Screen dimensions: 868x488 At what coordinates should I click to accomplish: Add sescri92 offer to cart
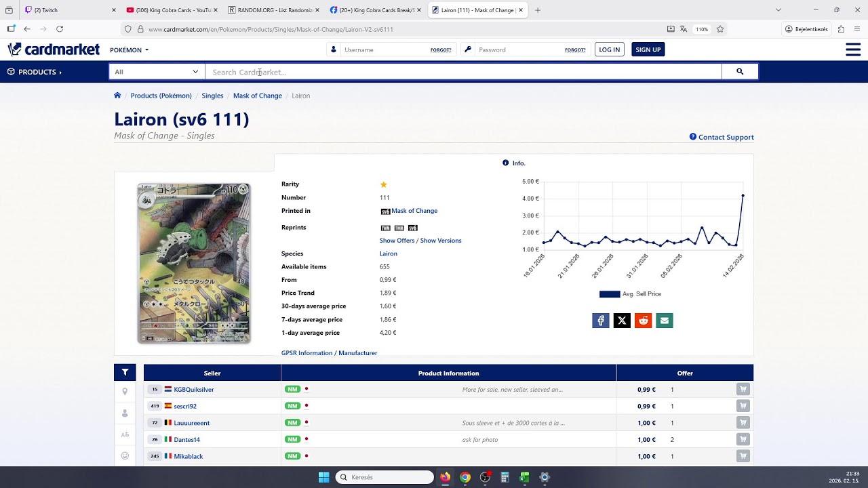pos(743,406)
